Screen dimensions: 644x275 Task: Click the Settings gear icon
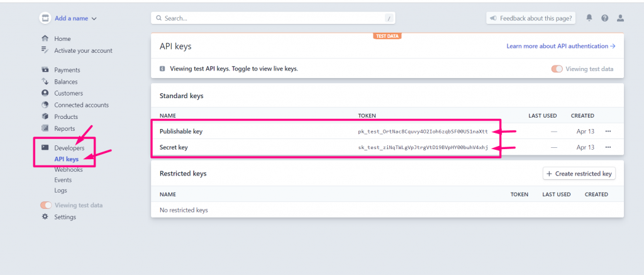pyautogui.click(x=45, y=216)
